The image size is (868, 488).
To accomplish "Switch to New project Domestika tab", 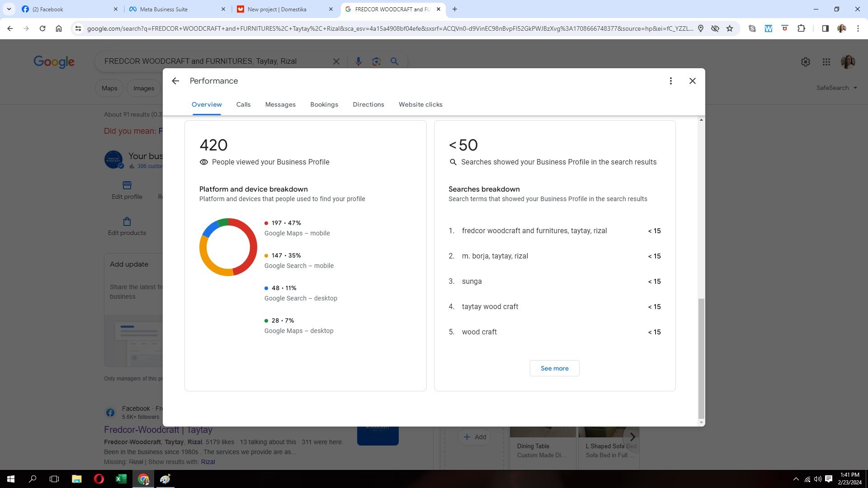I will pos(284,9).
